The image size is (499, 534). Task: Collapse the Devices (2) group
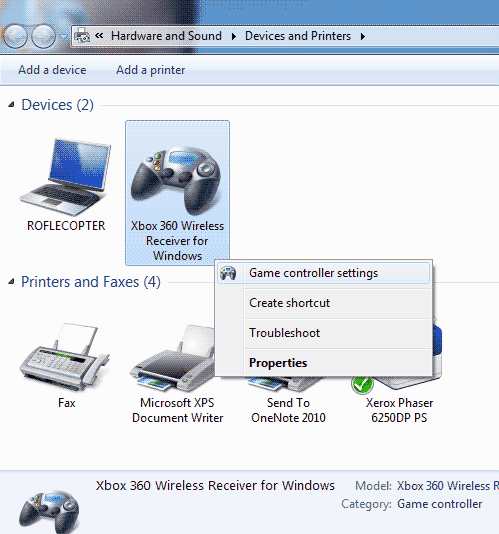click(x=12, y=105)
